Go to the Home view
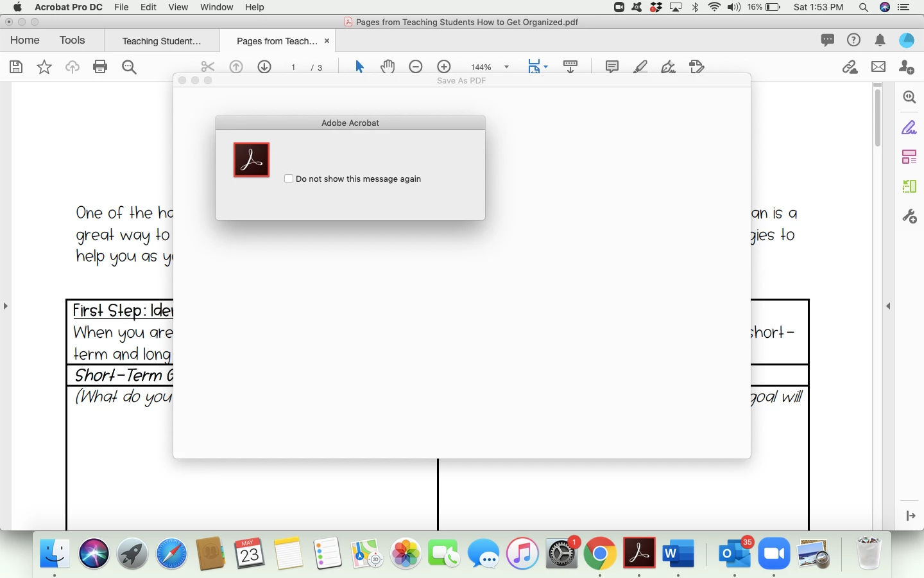The width and height of the screenshot is (924, 578). [x=25, y=40]
